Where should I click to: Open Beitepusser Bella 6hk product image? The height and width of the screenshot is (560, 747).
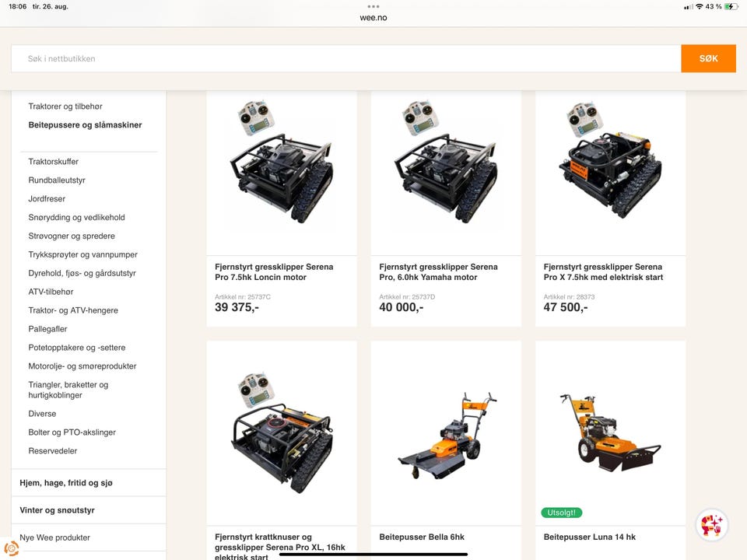point(446,433)
